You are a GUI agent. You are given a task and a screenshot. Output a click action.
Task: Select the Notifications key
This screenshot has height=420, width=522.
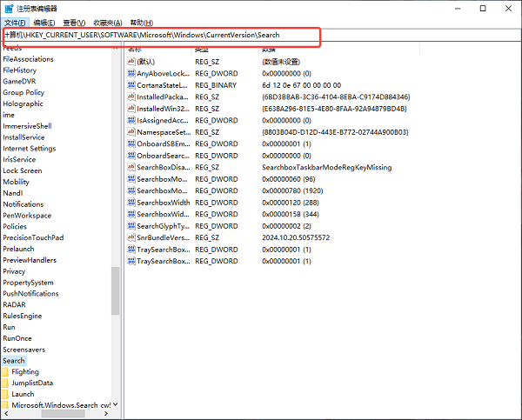23,204
